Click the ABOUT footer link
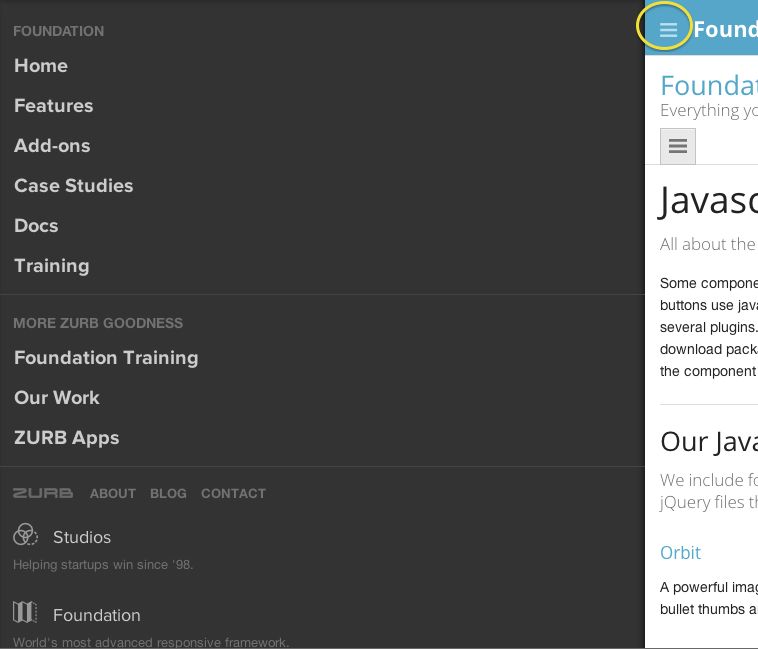The width and height of the screenshot is (758, 649). point(113,493)
